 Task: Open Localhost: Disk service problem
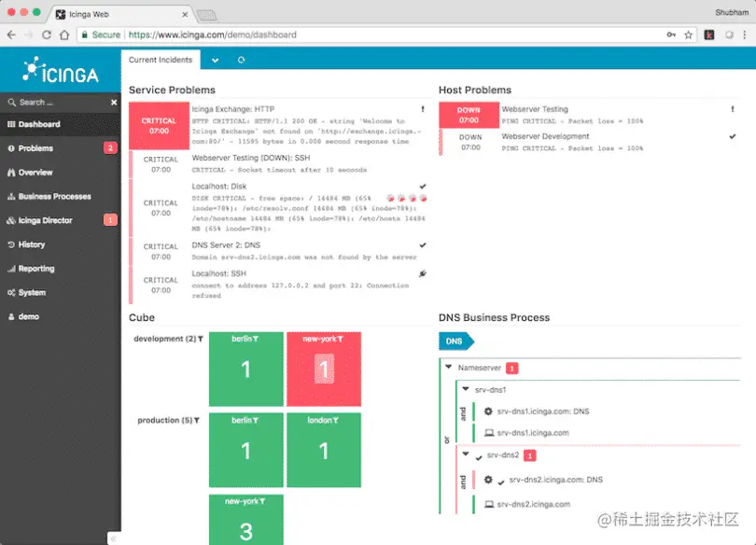point(219,187)
